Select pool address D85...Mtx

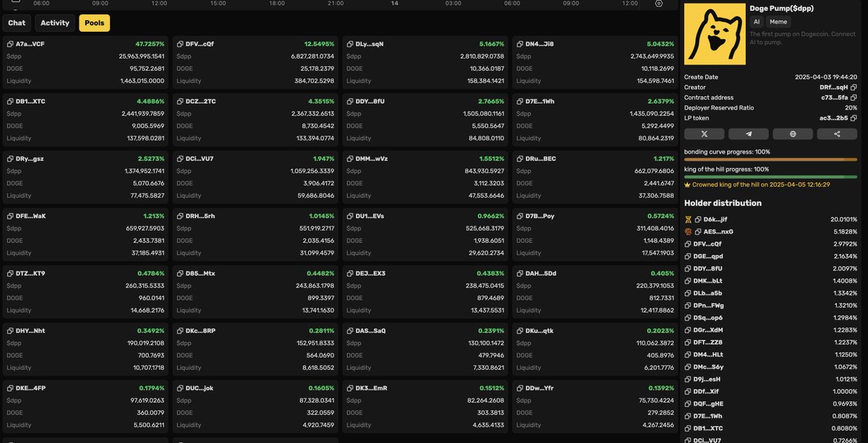200,274
